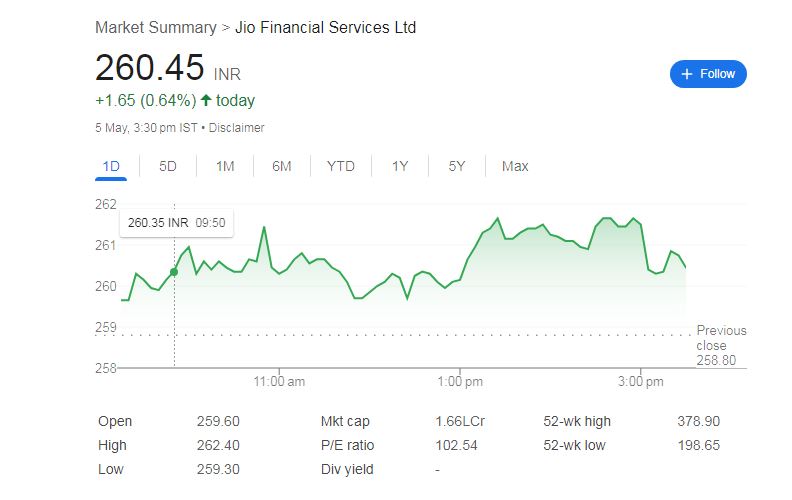Click the 1:00 pm axis marker
The image size is (792, 500).
[460, 382]
